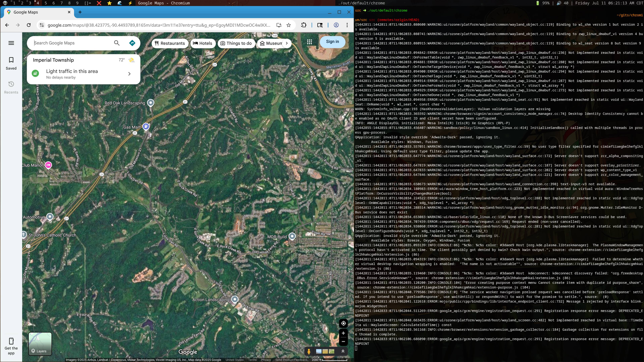Image resolution: width=644 pixels, height=362 pixels.
Task: Bookmark this page with the star
Action: pos(289,25)
